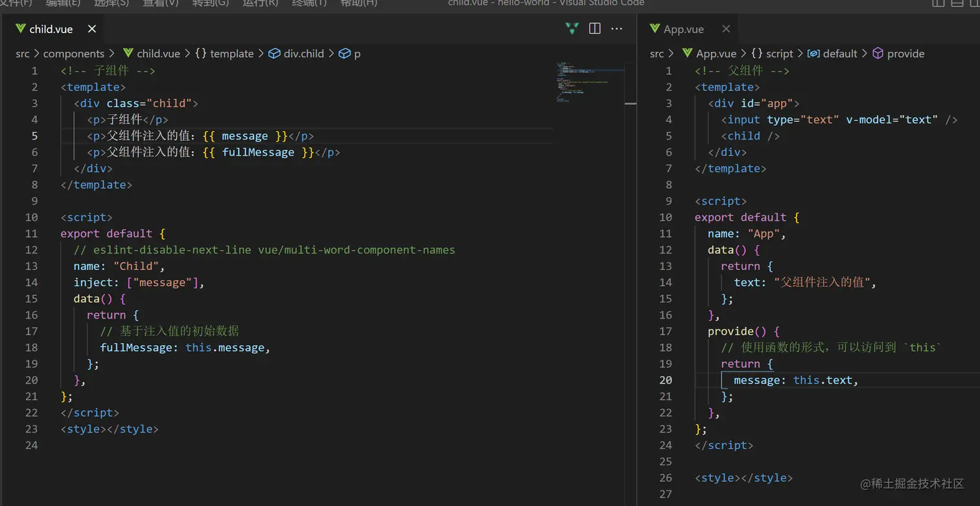Click the "<child />" tag in App.vue

pyautogui.click(x=751, y=136)
